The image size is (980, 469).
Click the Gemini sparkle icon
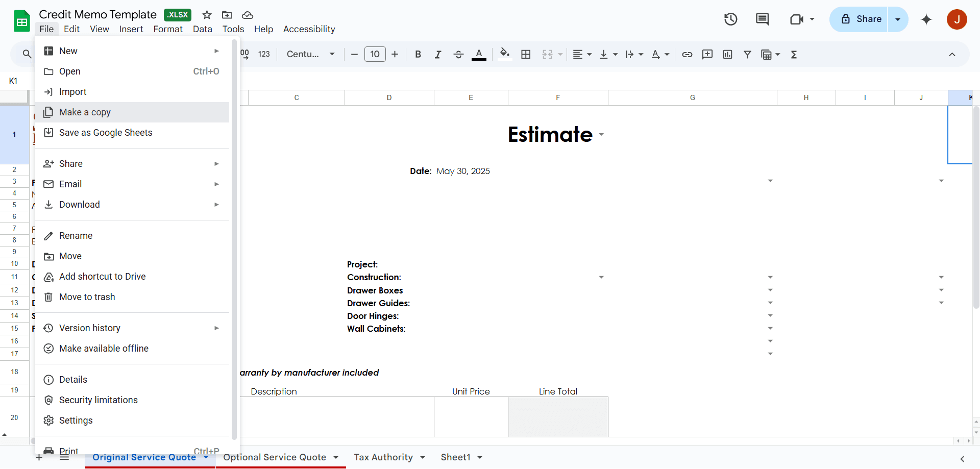926,19
